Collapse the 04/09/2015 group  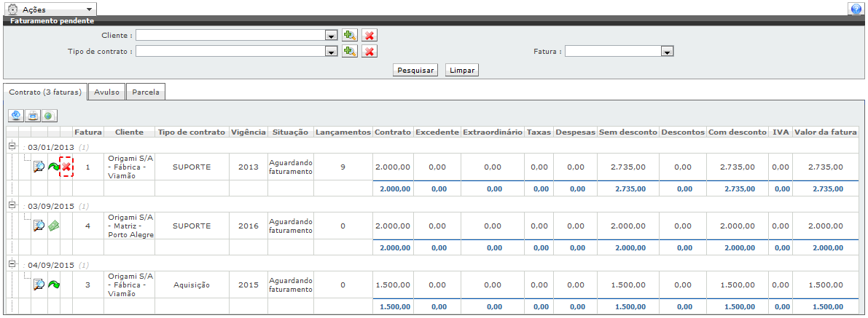point(12,264)
